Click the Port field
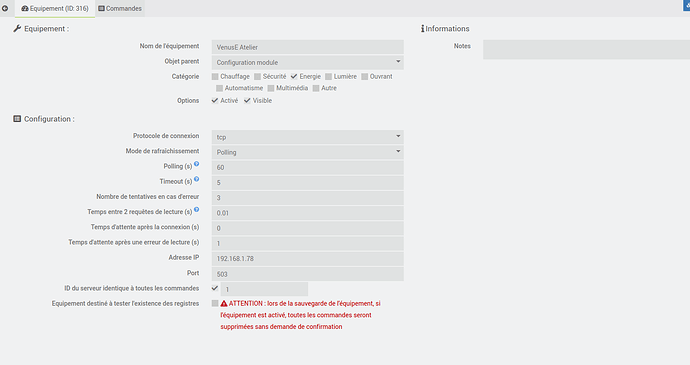This screenshot has height=365, width=690. pyautogui.click(x=308, y=274)
